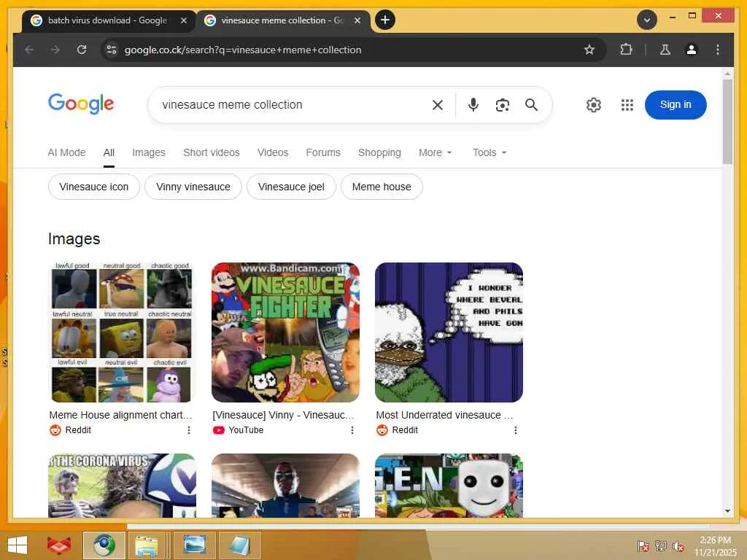Select the Vinesauce icon suggestion chip
The height and width of the screenshot is (560, 747).
[94, 187]
